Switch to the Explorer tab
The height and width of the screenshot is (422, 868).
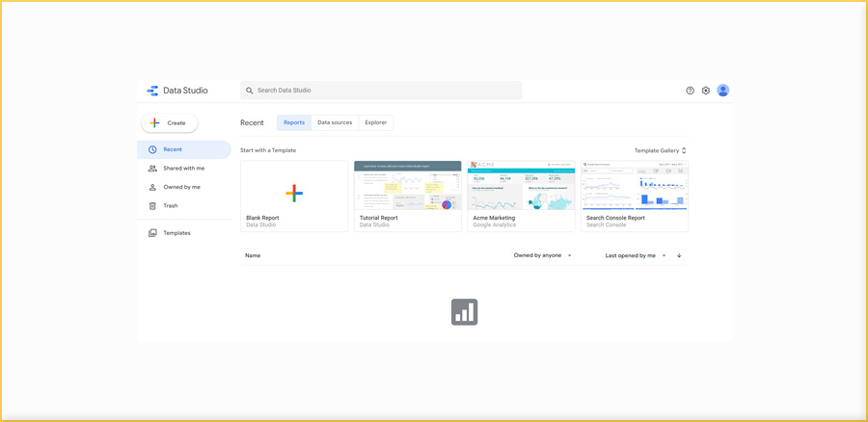[x=376, y=122]
